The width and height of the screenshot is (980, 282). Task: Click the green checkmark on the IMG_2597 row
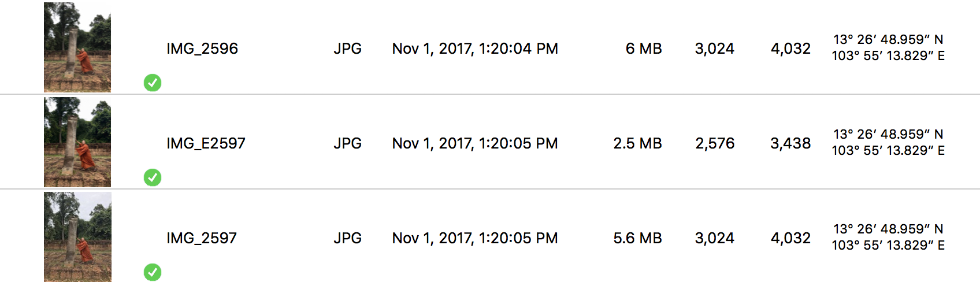pos(153,272)
